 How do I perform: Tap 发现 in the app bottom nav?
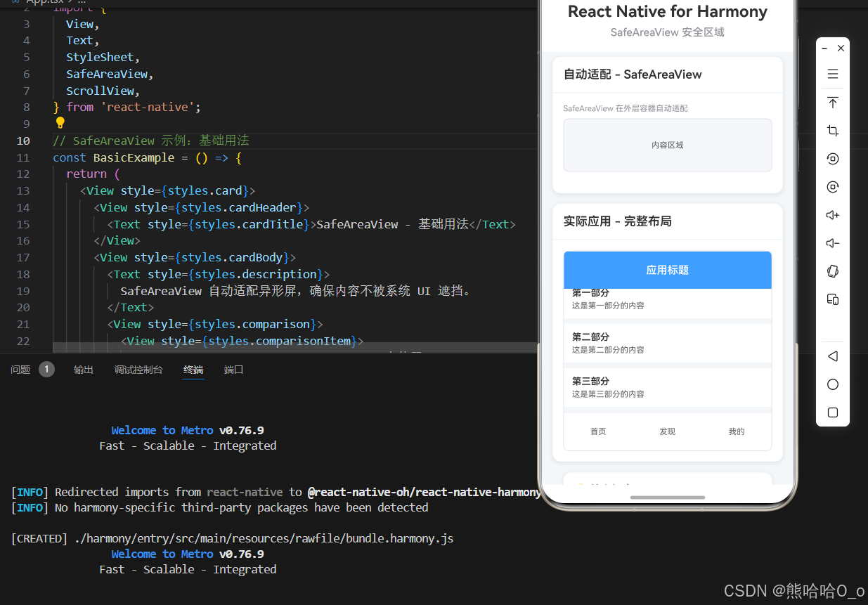click(x=667, y=431)
